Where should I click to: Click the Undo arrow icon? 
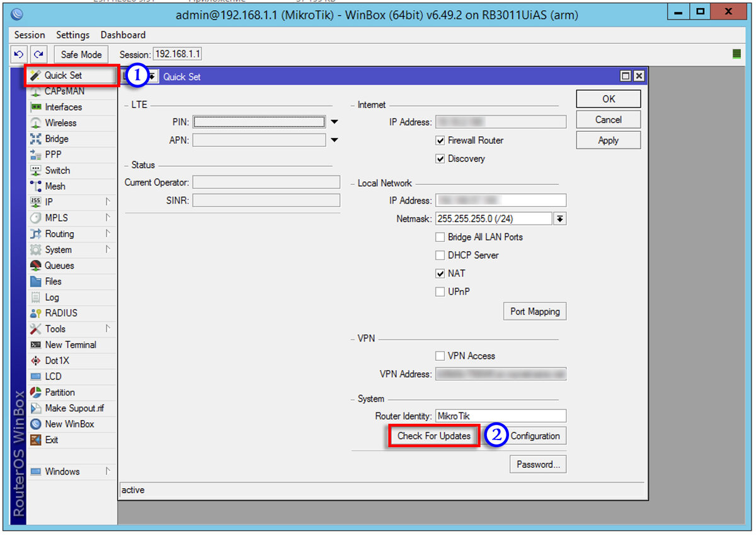click(x=19, y=55)
